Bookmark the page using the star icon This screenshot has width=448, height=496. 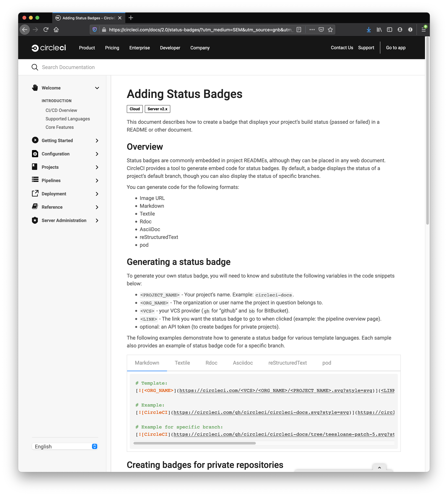pos(330,29)
